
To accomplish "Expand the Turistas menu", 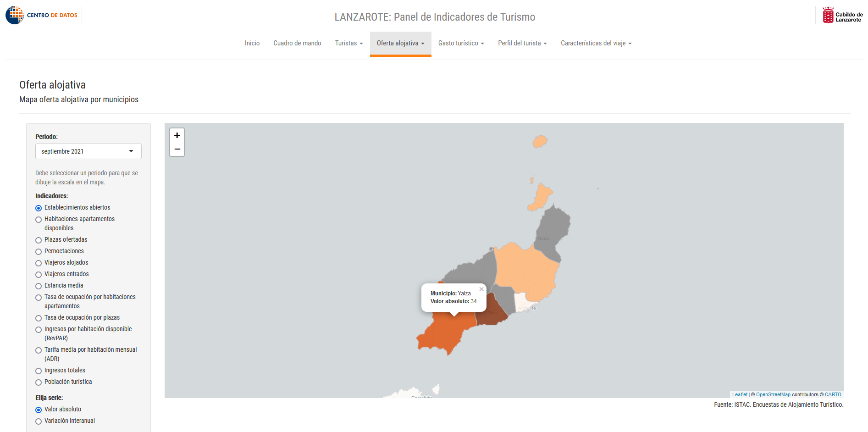I will pyautogui.click(x=349, y=43).
